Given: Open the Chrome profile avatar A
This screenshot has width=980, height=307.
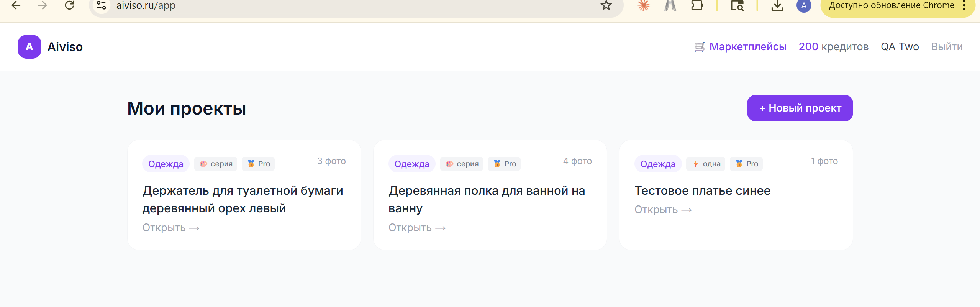Looking at the screenshot, I should pos(804,5).
